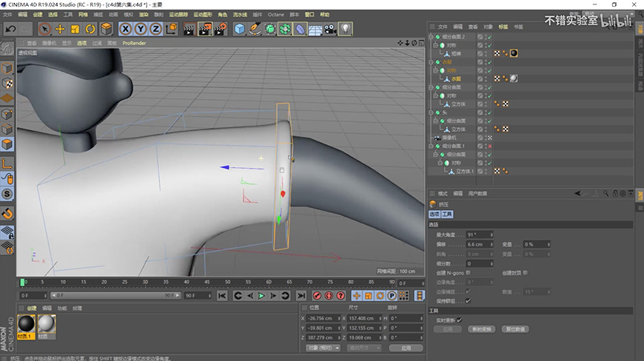
Task: Toggle Z axis lock
Action: click(155, 29)
